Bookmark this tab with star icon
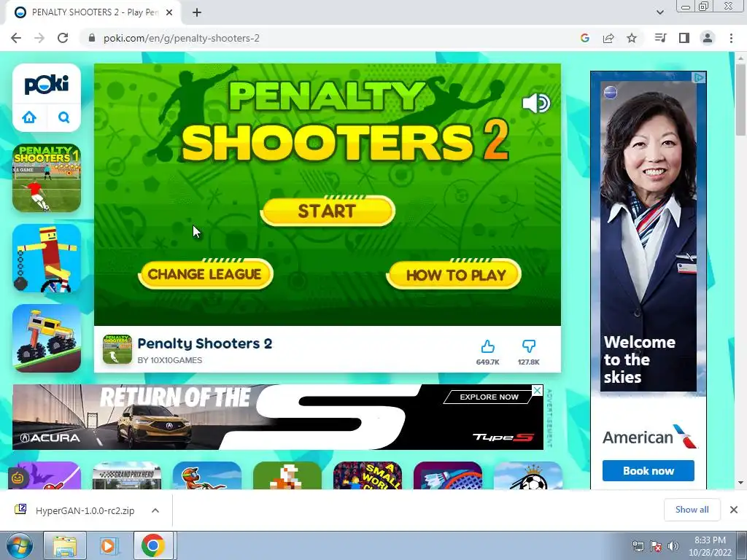 pyautogui.click(x=632, y=38)
